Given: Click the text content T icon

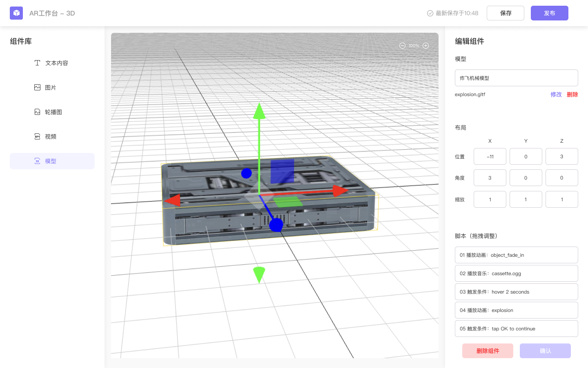Looking at the screenshot, I should [37, 63].
